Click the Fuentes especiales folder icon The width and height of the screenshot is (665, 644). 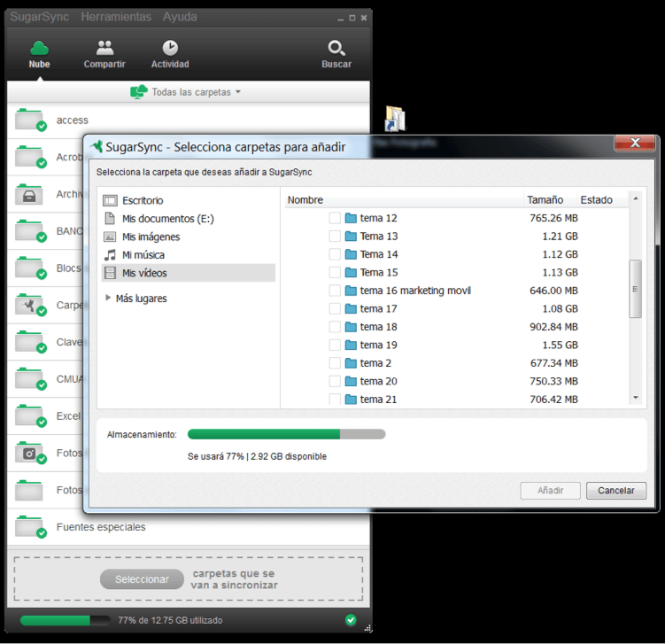pos(30,527)
